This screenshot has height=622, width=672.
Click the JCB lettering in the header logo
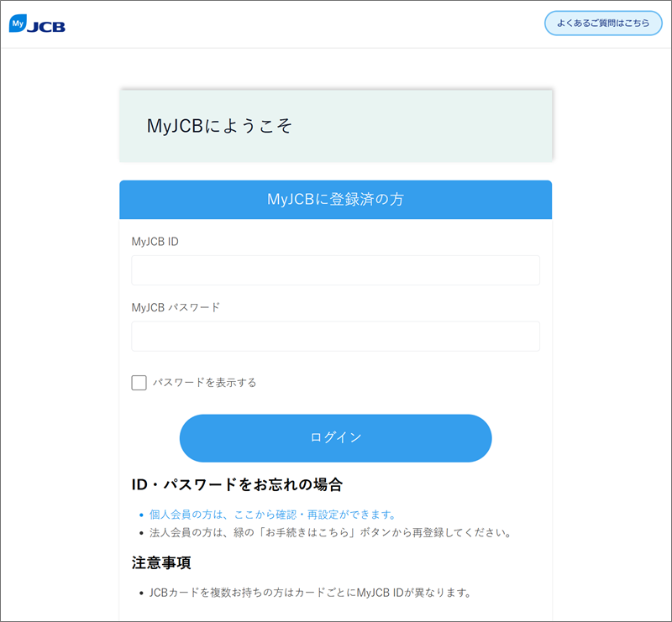tap(46, 27)
